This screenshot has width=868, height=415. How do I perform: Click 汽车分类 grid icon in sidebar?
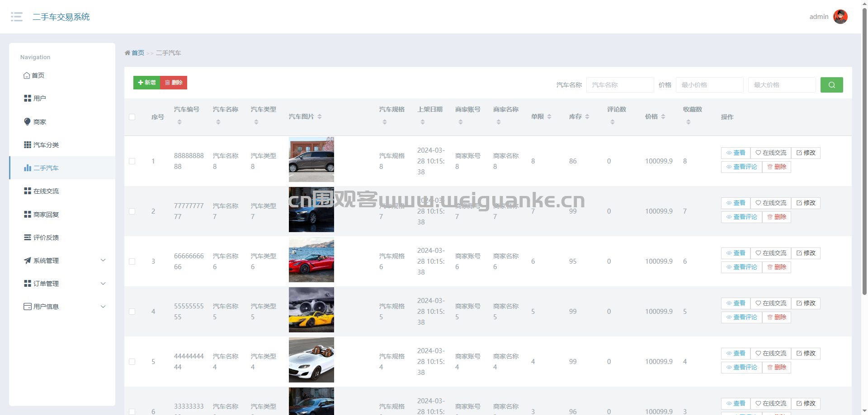click(27, 145)
